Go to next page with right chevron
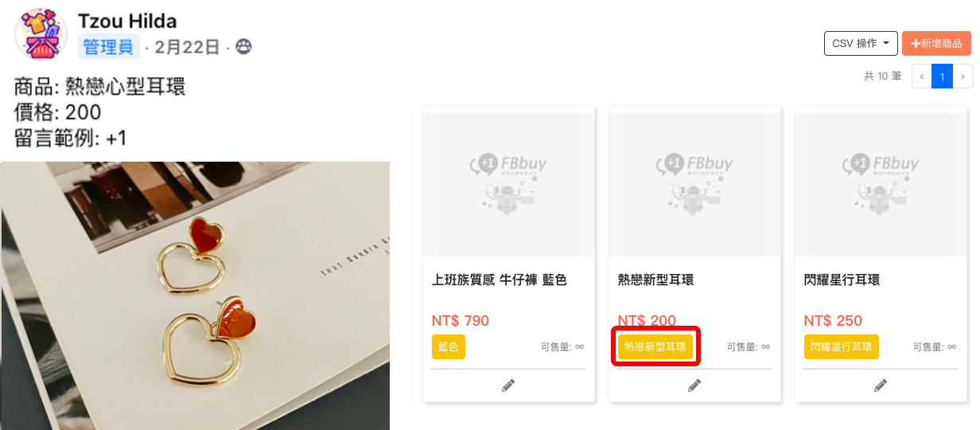The width and height of the screenshot is (980, 430). click(x=962, y=76)
